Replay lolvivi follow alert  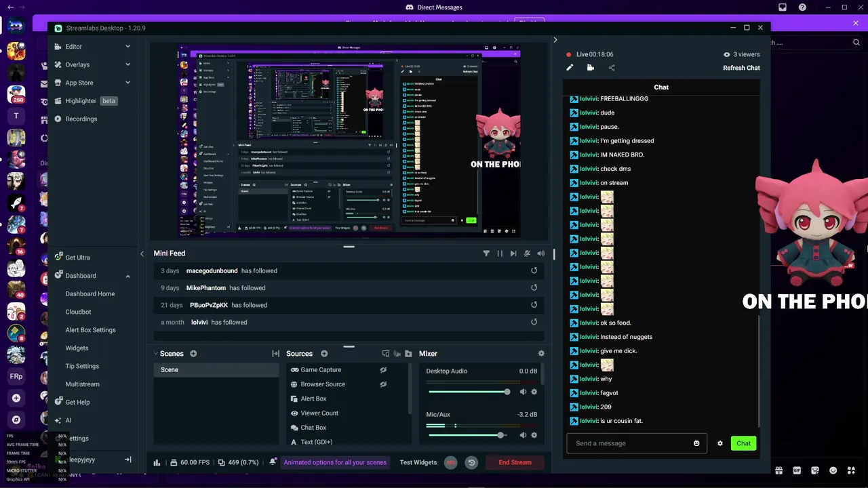pos(534,322)
